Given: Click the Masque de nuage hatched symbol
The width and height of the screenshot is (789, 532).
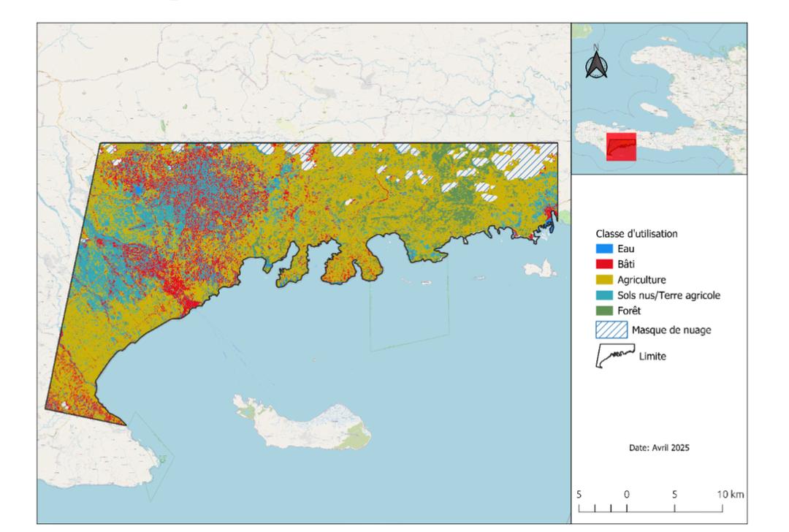Looking at the screenshot, I should 612,330.
